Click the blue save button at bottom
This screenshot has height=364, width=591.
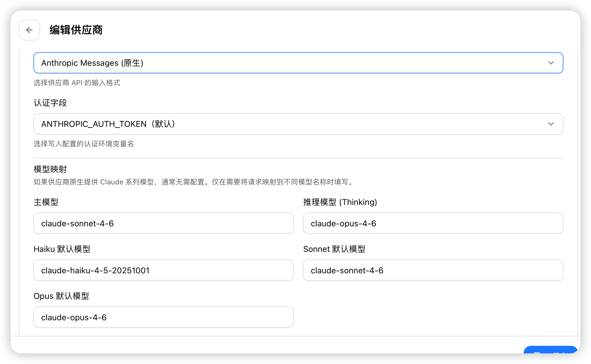pyautogui.click(x=550, y=350)
